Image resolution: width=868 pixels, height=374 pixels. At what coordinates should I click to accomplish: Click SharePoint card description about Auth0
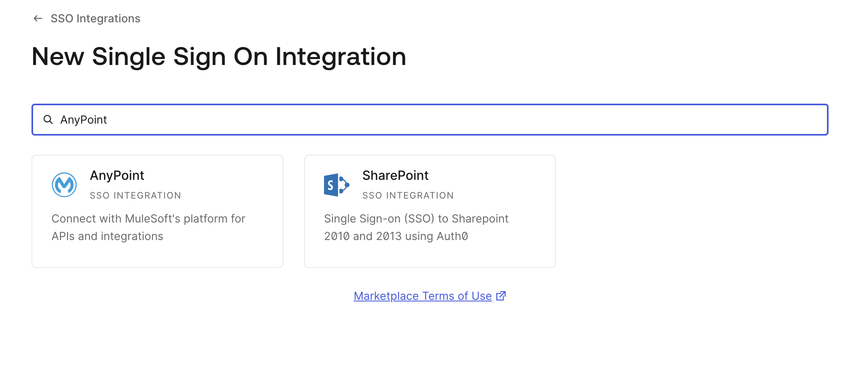[416, 227]
